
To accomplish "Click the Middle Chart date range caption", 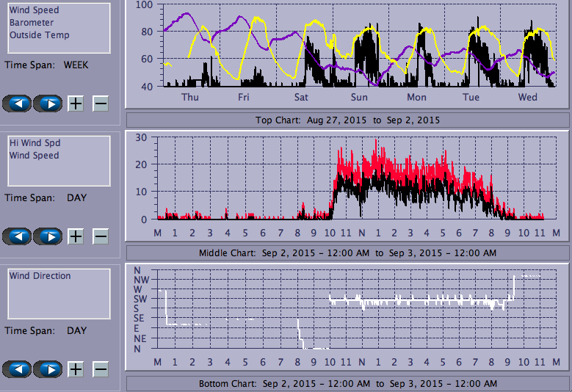I will [x=347, y=253].
